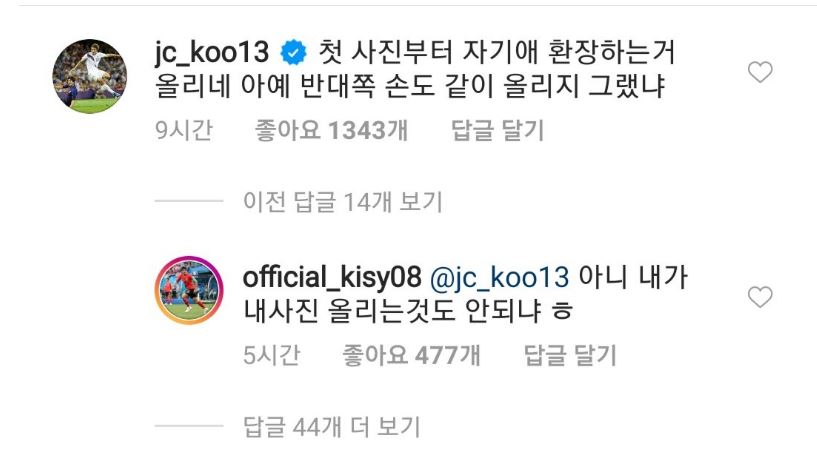Viewport: 817px width, 455px height.
Task: Open jc_koo13 profile picture
Action: point(90,76)
